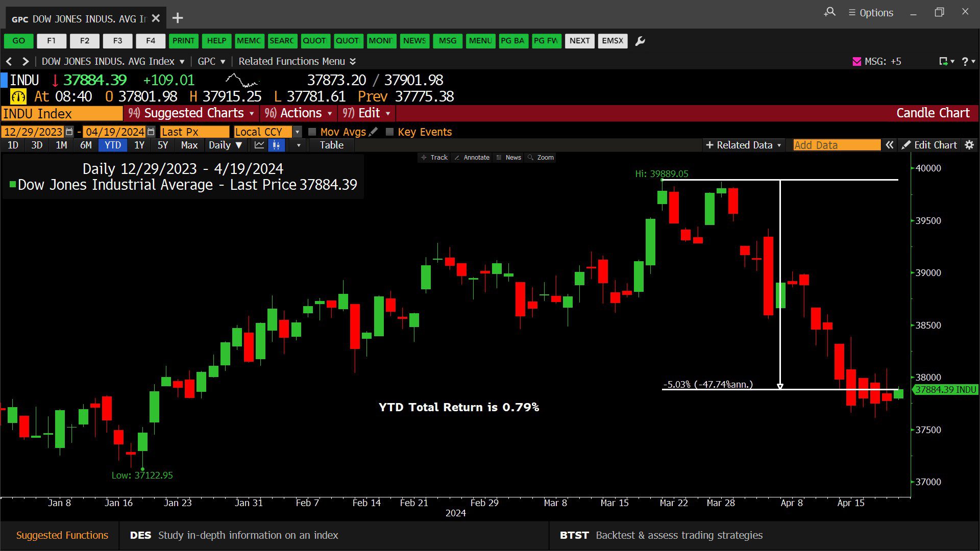This screenshot has height=551, width=980.
Task: Close the DOW JONES INDUS. AVG tab
Action: click(156, 18)
